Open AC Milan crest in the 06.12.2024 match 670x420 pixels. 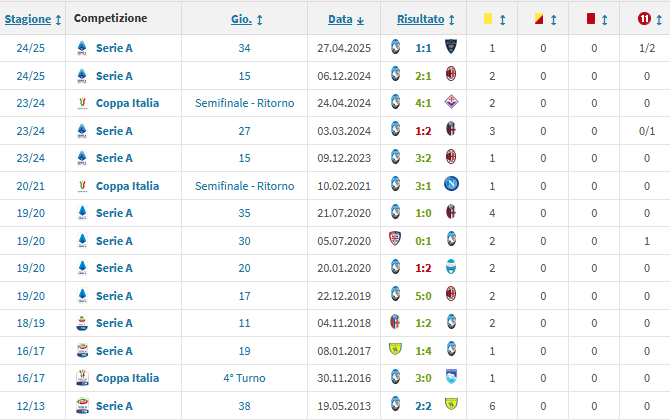(x=451, y=74)
